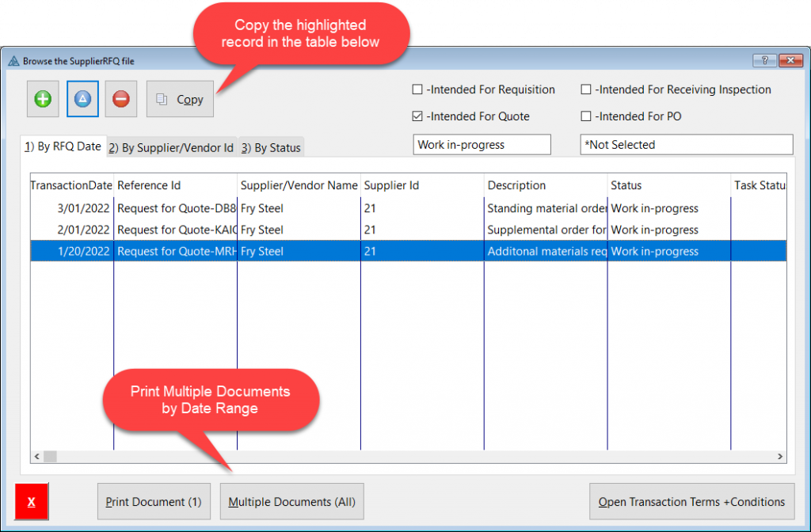Click the red minus Delete record icon
This screenshot has height=532, width=811.
[x=121, y=99]
